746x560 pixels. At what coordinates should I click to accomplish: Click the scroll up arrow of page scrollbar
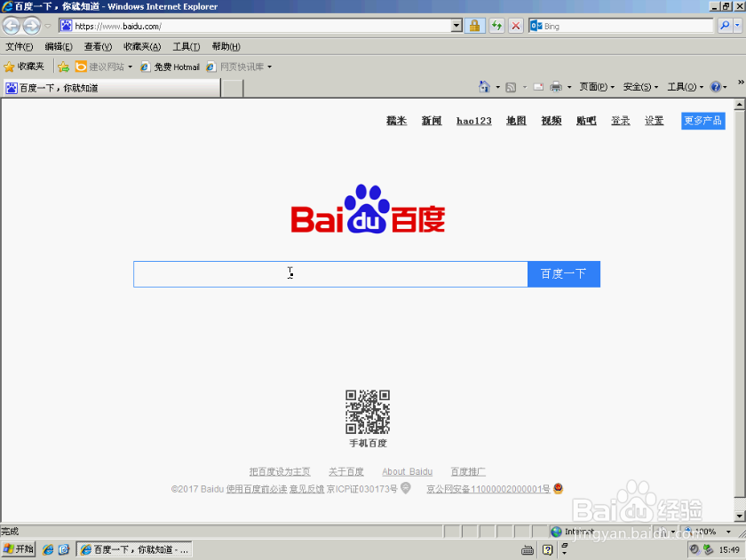pos(739,104)
